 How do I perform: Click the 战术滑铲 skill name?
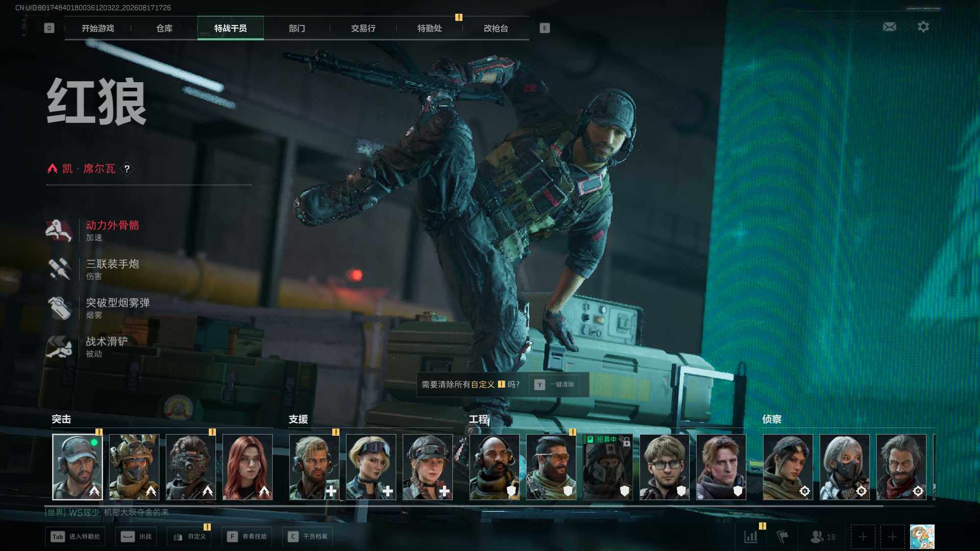[107, 341]
